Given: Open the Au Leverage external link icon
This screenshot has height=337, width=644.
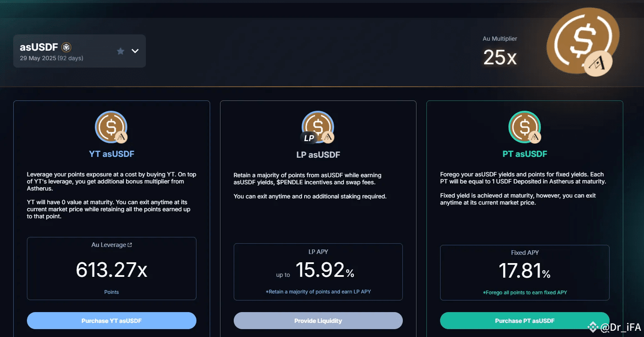Looking at the screenshot, I should [130, 245].
